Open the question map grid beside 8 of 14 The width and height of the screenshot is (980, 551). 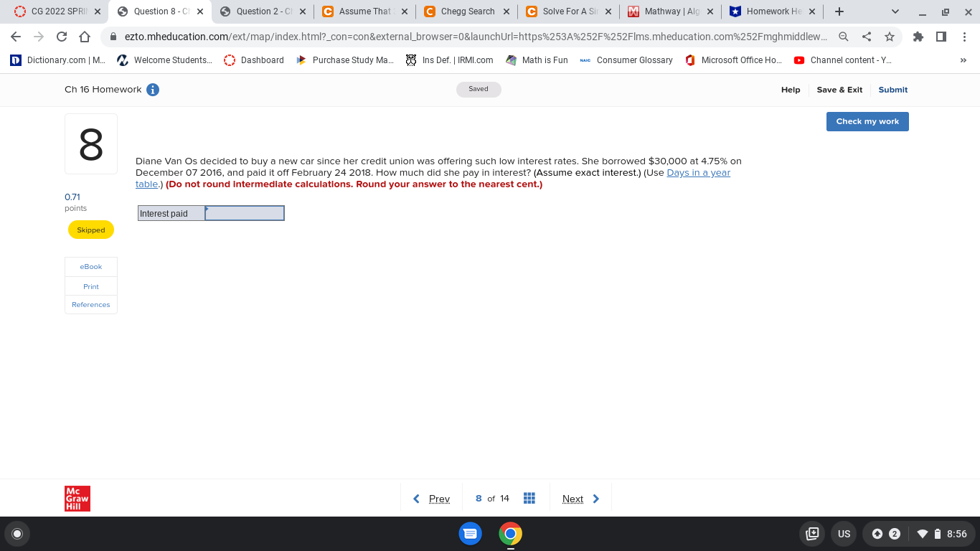coord(529,498)
